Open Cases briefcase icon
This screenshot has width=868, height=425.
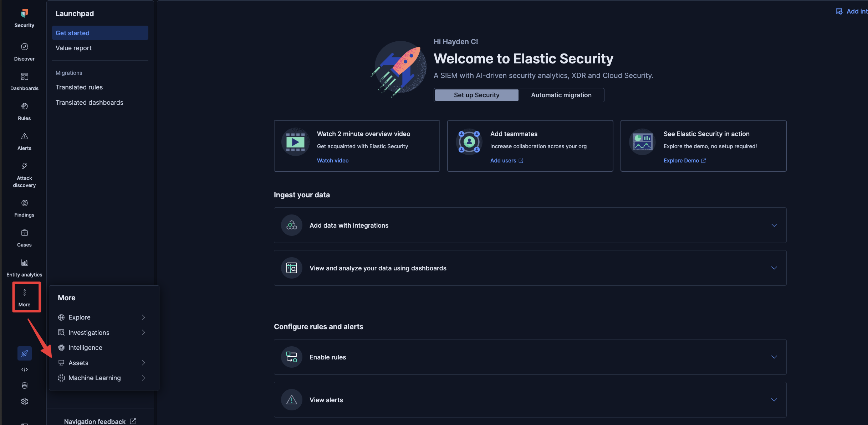point(24,233)
